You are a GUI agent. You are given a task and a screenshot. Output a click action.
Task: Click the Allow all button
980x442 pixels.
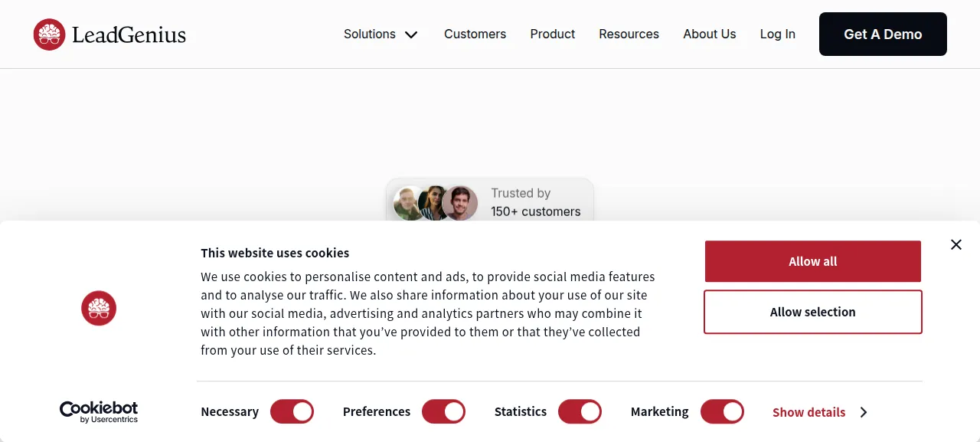pos(813,261)
